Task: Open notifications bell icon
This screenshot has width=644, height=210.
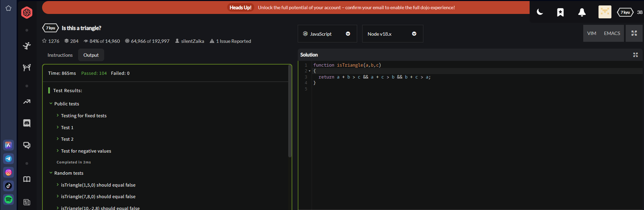Action: (582, 12)
